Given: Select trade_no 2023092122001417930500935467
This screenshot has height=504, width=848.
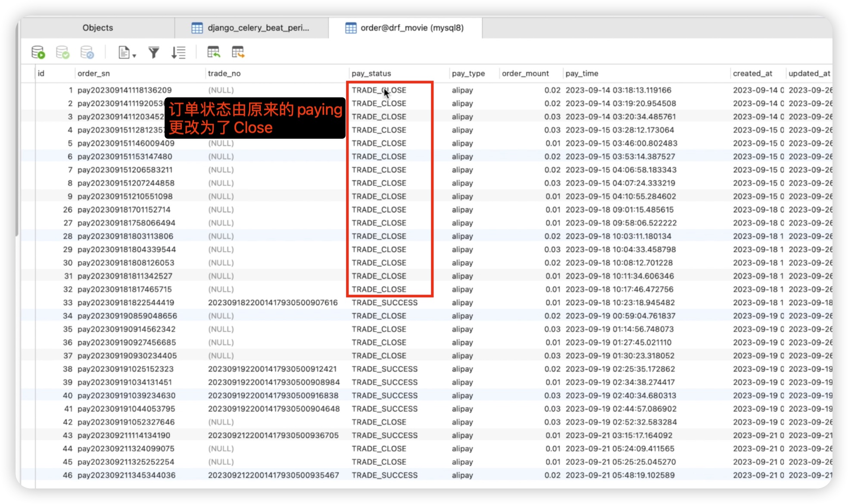Looking at the screenshot, I should coord(274,475).
